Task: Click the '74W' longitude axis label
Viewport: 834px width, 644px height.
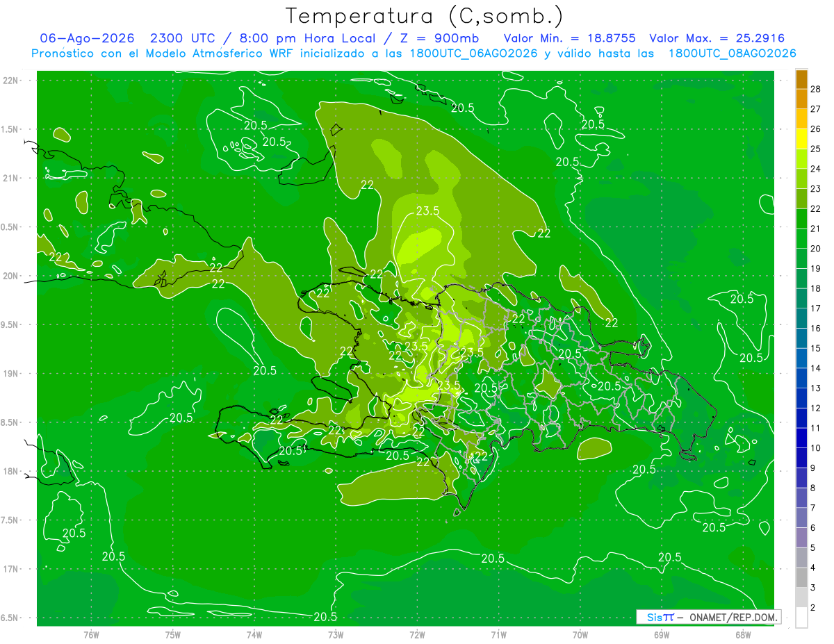Action: [254, 635]
